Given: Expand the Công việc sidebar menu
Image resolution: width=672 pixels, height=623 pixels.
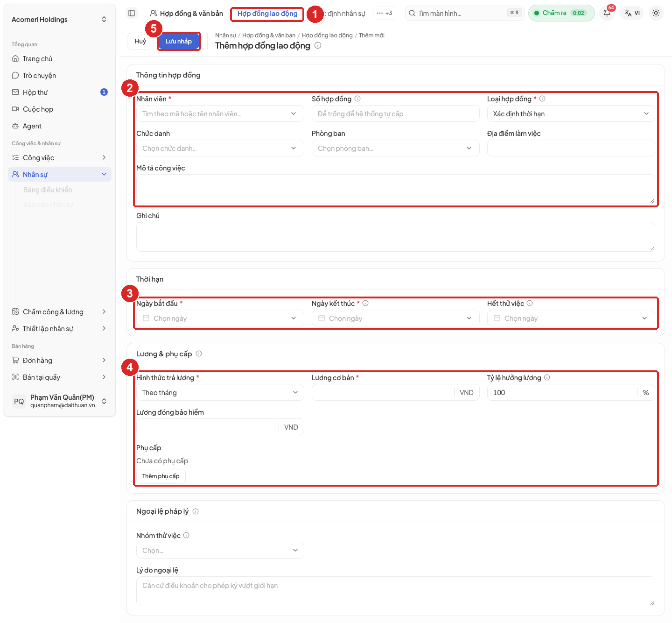Looking at the screenshot, I should (60, 158).
